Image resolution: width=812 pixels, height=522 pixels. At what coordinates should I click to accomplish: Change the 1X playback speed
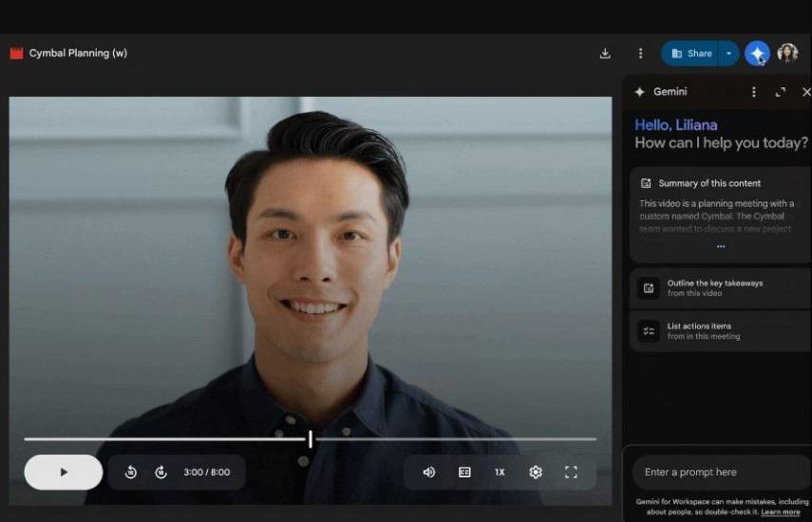tap(500, 472)
